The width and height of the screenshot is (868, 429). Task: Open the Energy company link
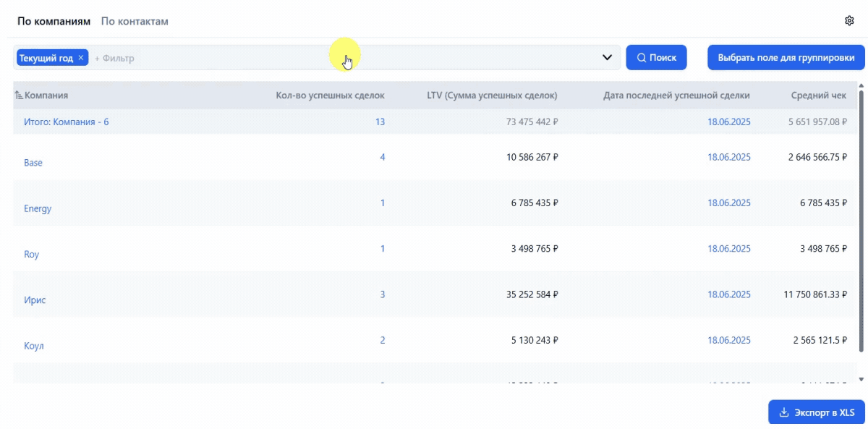click(38, 208)
